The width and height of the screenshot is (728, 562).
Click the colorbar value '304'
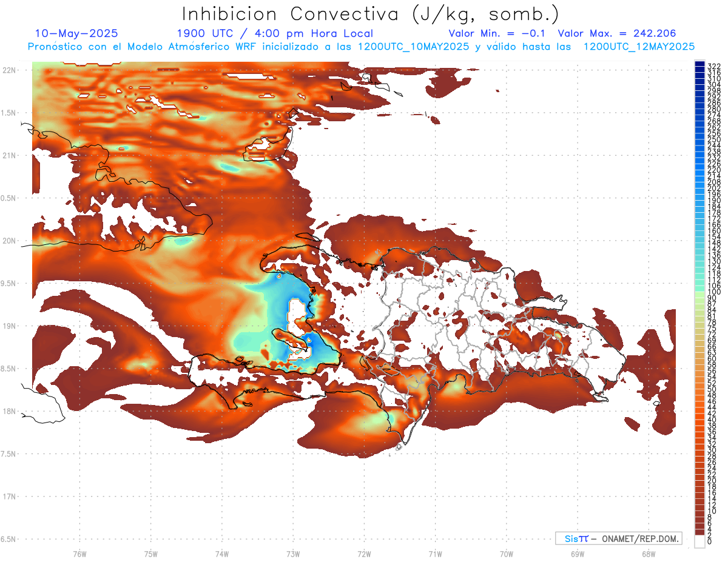[x=713, y=84]
